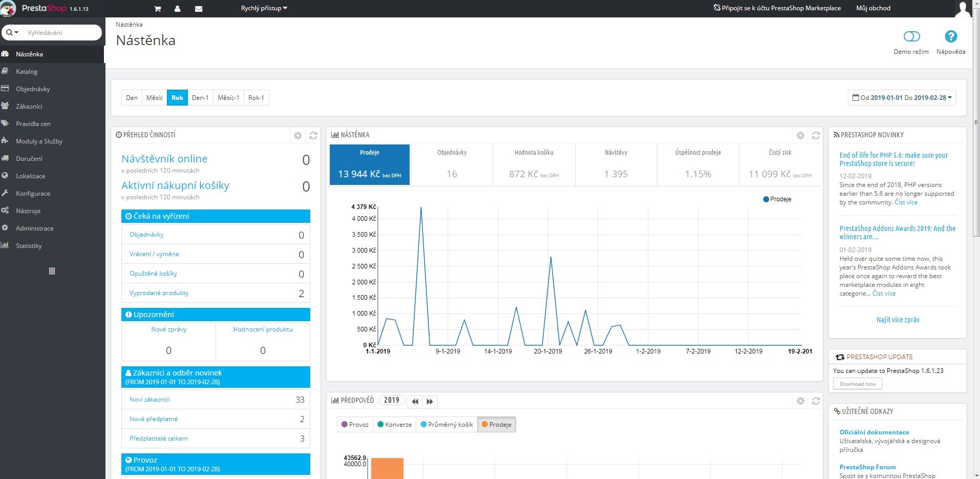Click the Download now update button

coord(857,384)
